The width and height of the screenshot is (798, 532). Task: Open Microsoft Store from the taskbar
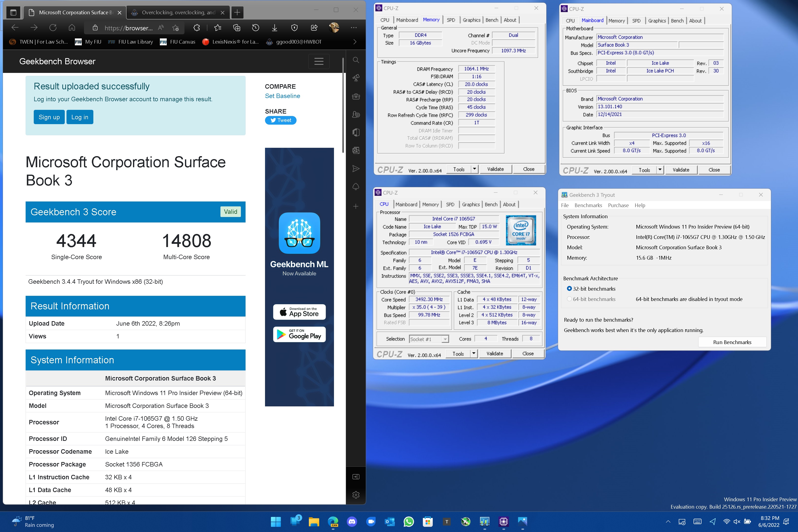tap(428, 521)
